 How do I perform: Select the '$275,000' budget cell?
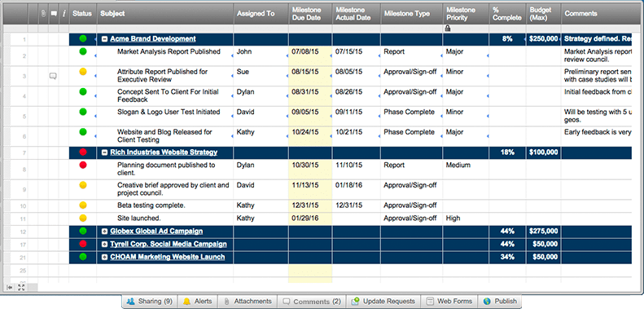[543, 232]
